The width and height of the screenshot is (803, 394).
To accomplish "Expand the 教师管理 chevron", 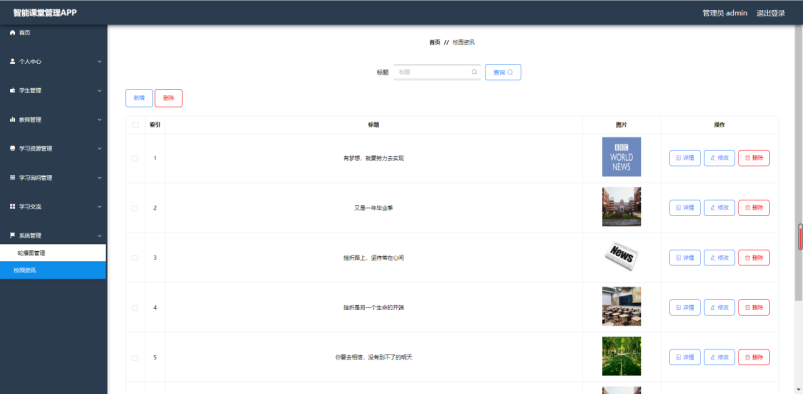I will pos(99,119).
